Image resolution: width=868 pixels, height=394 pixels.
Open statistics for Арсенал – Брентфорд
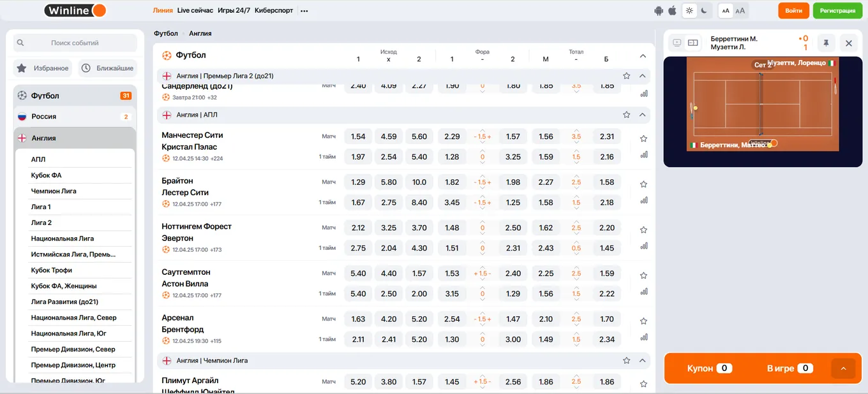tap(644, 337)
